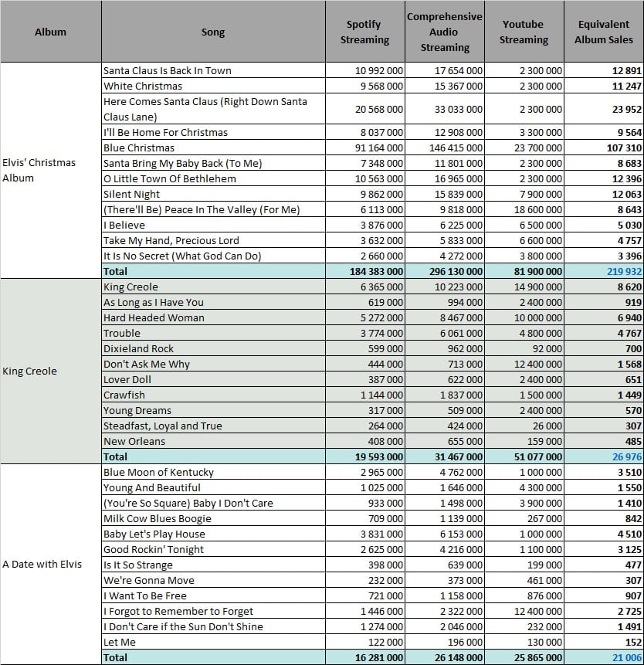
Task: Select We're Gonna Move
Action: pyautogui.click(x=213, y=580)
